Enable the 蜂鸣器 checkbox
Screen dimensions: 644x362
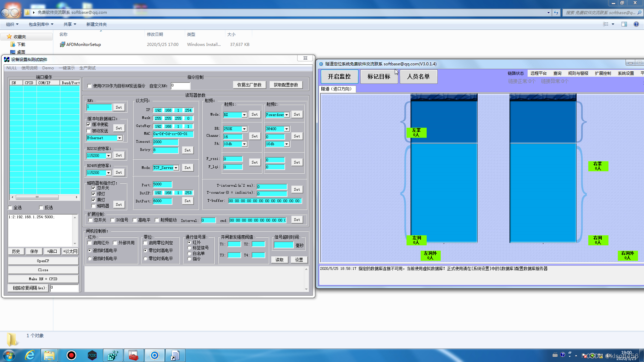pos(94,206)
